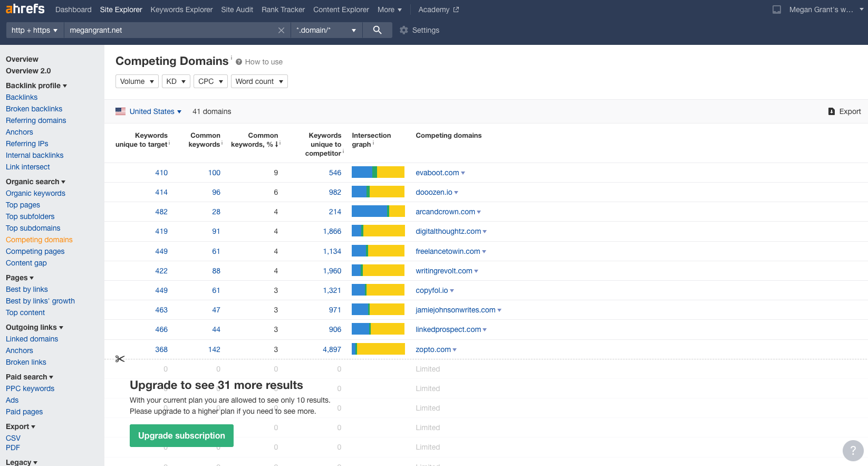Viewport: 868px width, 466px height.
Task: Click the Upgrade subscription button
Action: [181, 435]
